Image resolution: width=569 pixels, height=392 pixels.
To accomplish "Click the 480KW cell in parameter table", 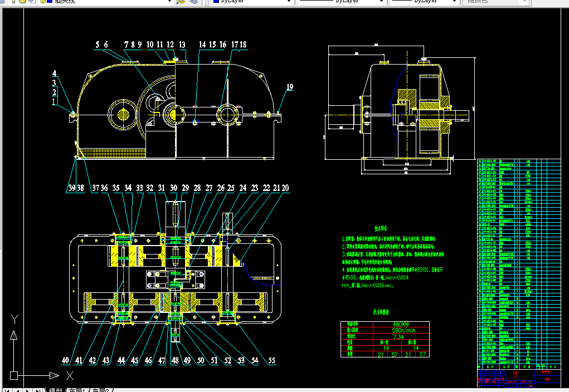I will point(401,325).
